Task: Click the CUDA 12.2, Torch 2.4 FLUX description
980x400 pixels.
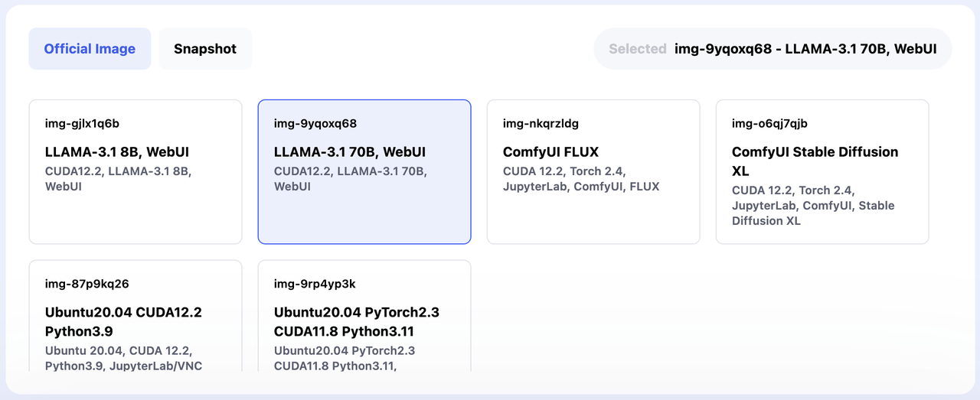Action: (x=581, y=179)
